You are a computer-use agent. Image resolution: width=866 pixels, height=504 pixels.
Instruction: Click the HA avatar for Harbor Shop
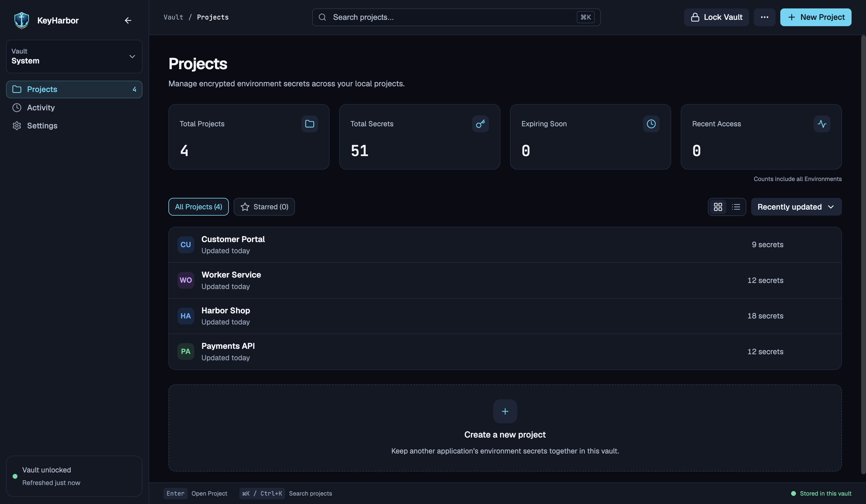186,316
